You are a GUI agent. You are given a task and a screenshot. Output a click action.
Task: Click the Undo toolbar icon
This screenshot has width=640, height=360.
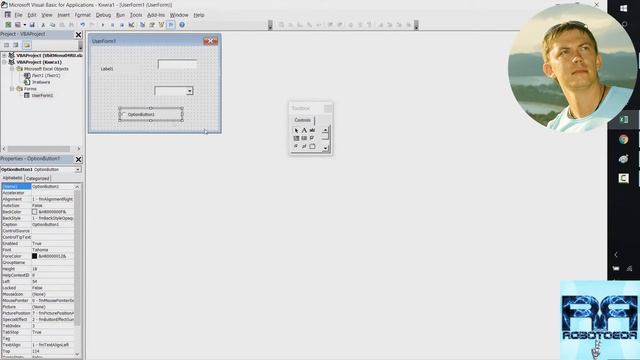click(x=82, y=25)
